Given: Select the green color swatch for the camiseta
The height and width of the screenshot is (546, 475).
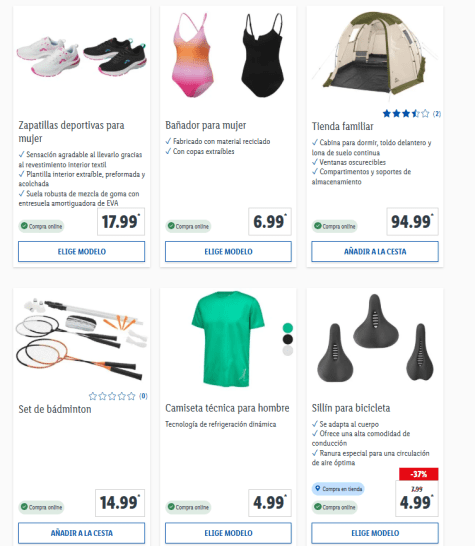Looking at the screenshot, I should (288, 328).
